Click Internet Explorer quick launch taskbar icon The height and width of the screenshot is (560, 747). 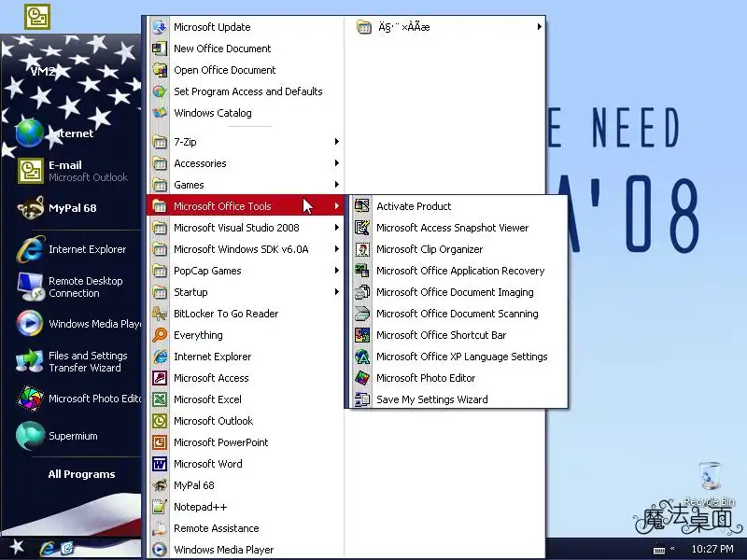[48, 549]
